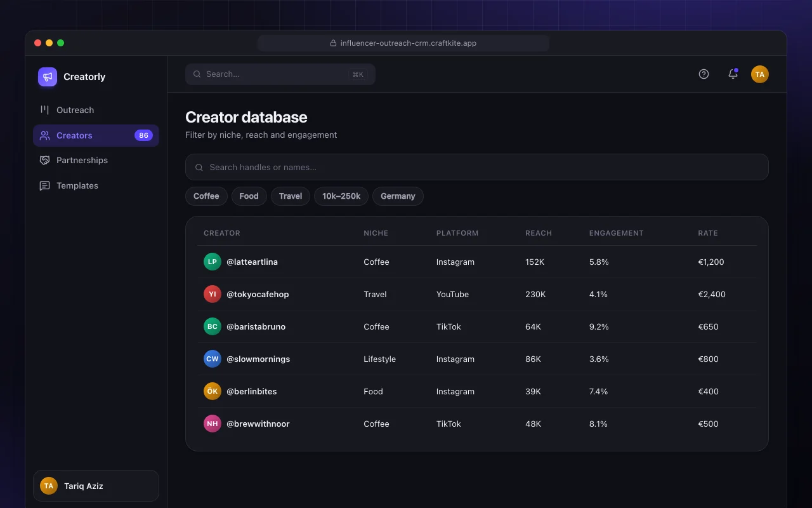812x508 pixels.
Task: Focus the Search handles or names field
Action: click(477, 167)
